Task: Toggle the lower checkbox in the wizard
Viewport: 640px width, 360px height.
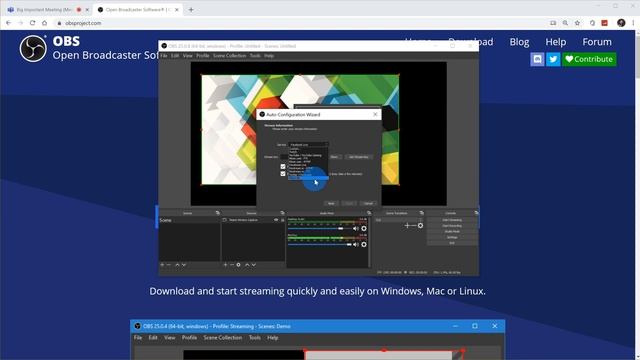Action: point(283,174)
